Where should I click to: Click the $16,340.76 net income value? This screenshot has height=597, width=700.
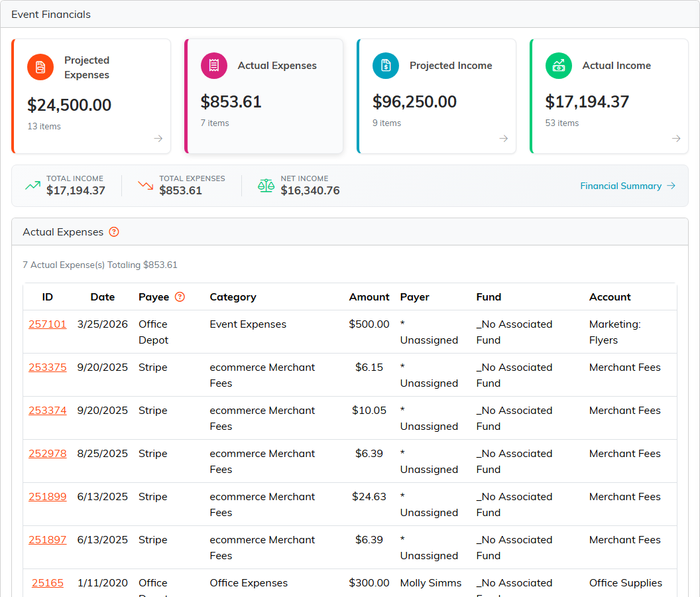click(310, 191)
